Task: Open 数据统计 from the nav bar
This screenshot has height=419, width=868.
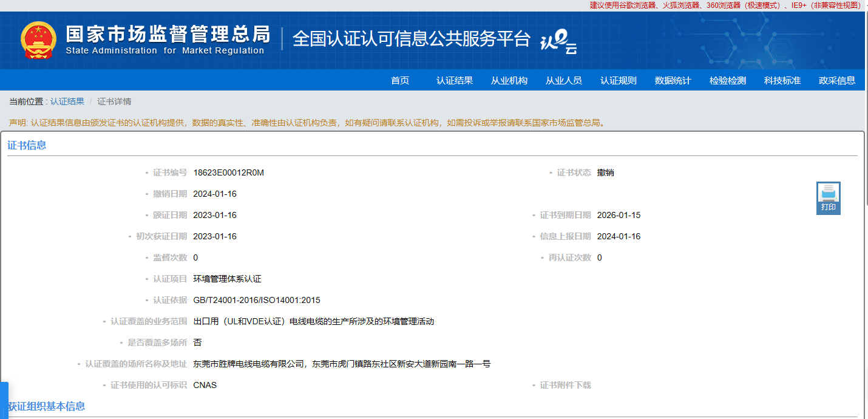Action: [x=673, y=80]
